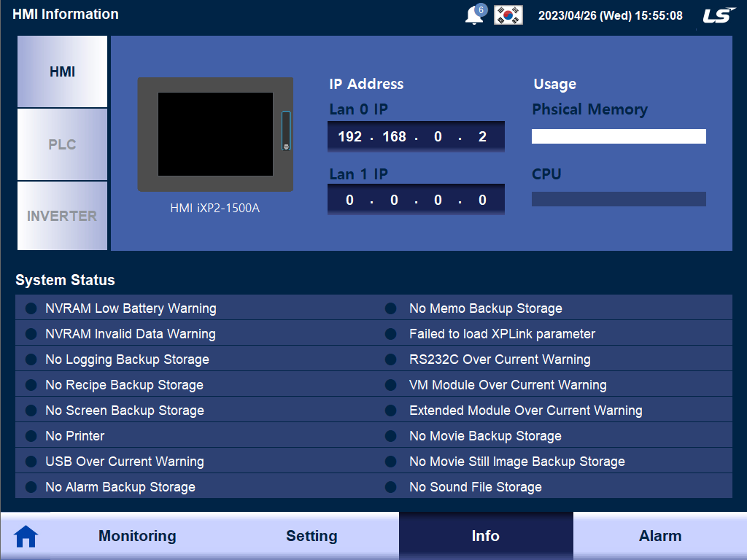
Task: Toggle the USB Over Current Warning indicator
Action: 30,462
